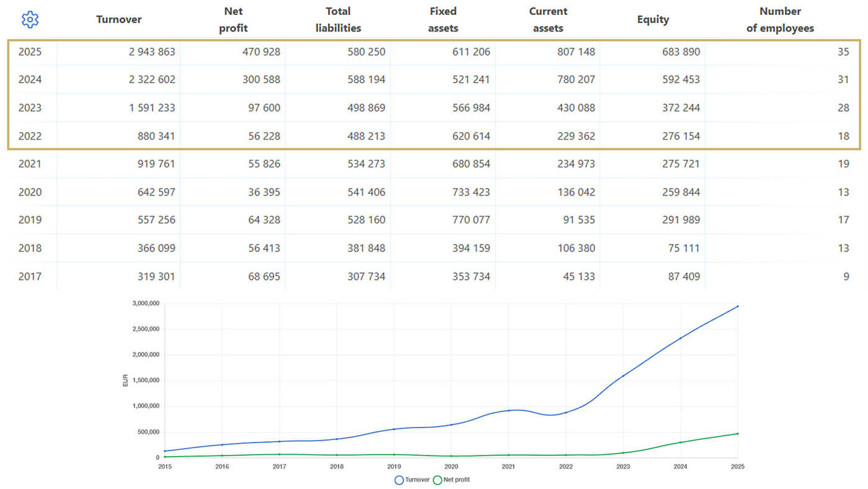Click the 2025 turnover value 2 943 863
The height and width of the screenshot is (489, 868).
[x=152, y=52]
